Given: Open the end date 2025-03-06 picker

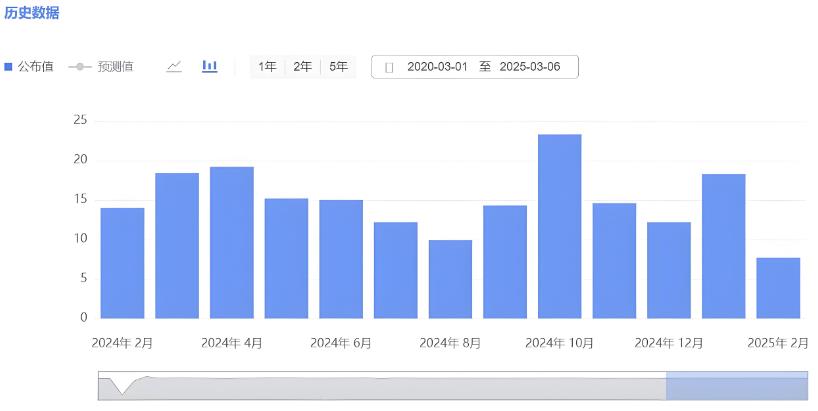Looking at the screenshot, I should [531, 67].
